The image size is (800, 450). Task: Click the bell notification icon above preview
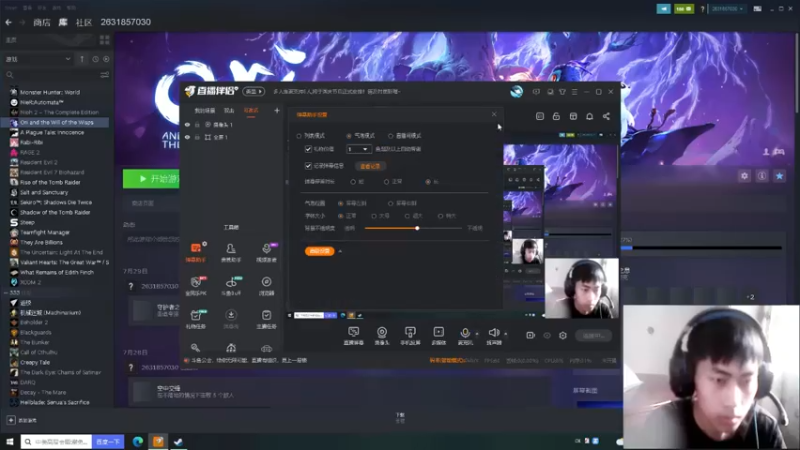click(589, 116)
